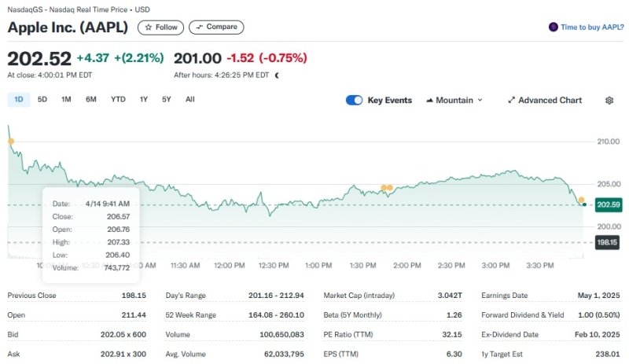
Task: Compare AAPL with another stock
Action: tap(216, 27)
